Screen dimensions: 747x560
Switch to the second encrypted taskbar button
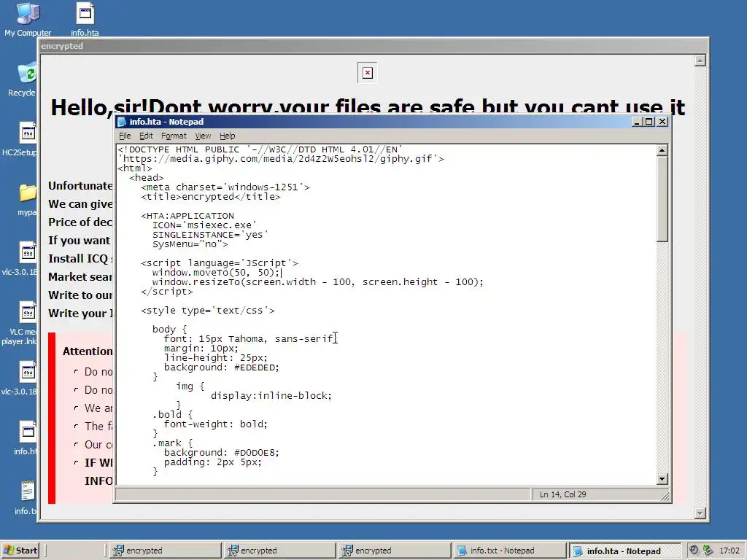[x=279, y=551]
